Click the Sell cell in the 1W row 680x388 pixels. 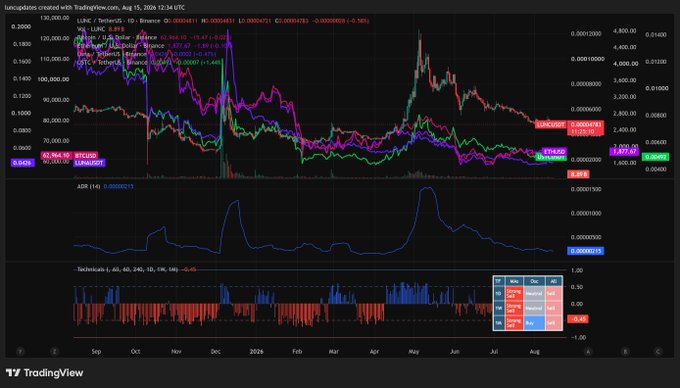tap(553, 308)
